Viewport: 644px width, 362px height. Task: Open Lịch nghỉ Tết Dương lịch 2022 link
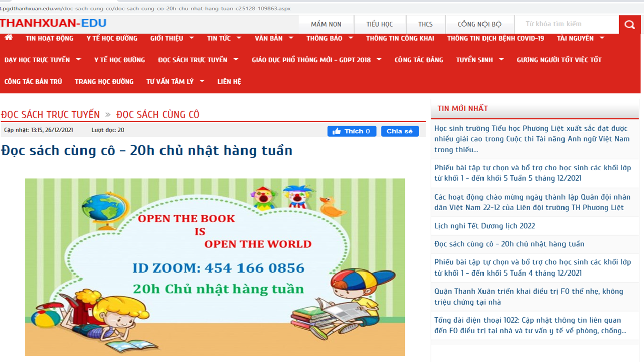485,226
